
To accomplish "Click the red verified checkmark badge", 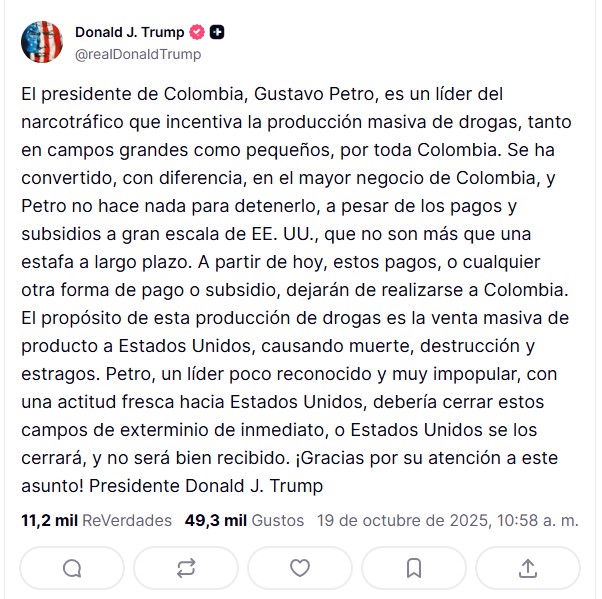I will [x=199, y=32].
